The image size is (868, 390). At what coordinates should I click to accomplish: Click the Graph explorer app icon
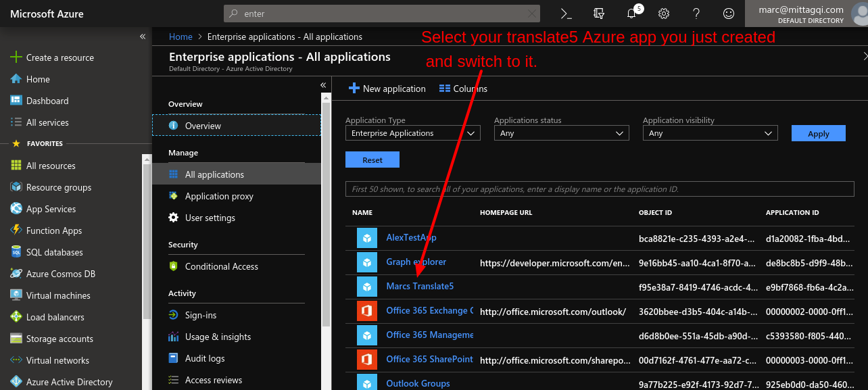[x=366, y=262]
